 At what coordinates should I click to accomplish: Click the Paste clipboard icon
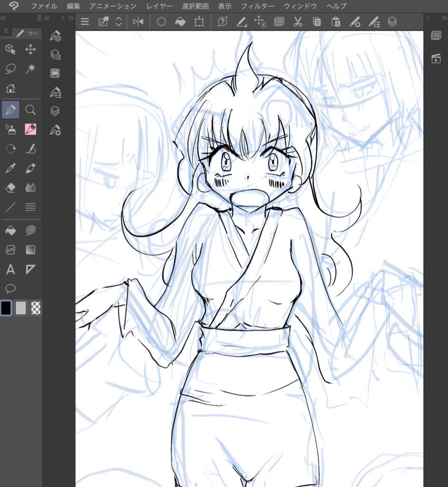pos(336,22)
